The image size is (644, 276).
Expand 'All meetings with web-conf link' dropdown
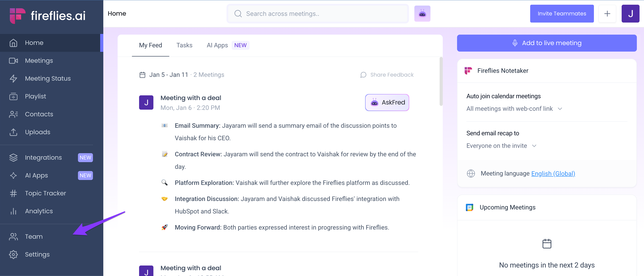(x=514, y=109)
